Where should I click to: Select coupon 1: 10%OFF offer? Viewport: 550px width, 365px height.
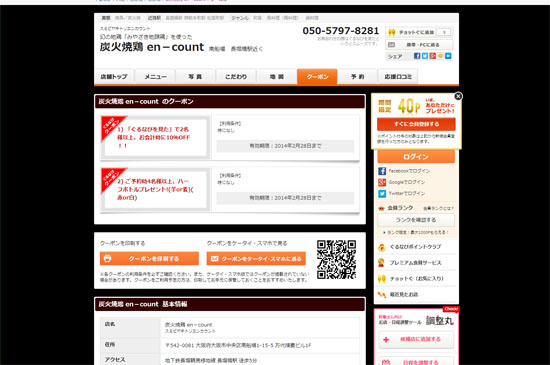tap(155, 137)
